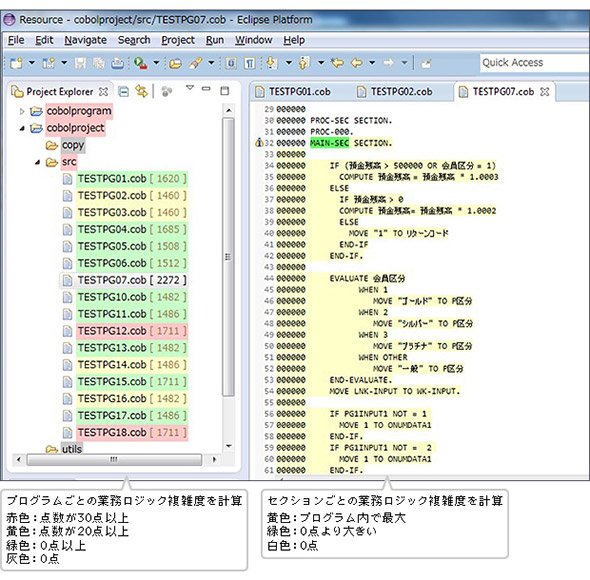Collapse the src folder node
Viewport: 590px width, 580px height.
pyautogui.click(x=37, y=162)
